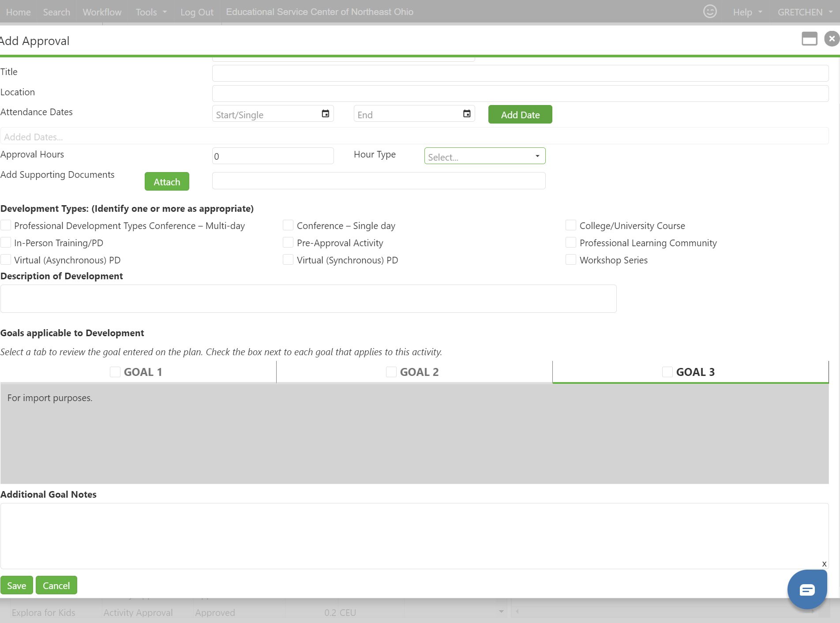Open the chat support bubble

(807, 589)
